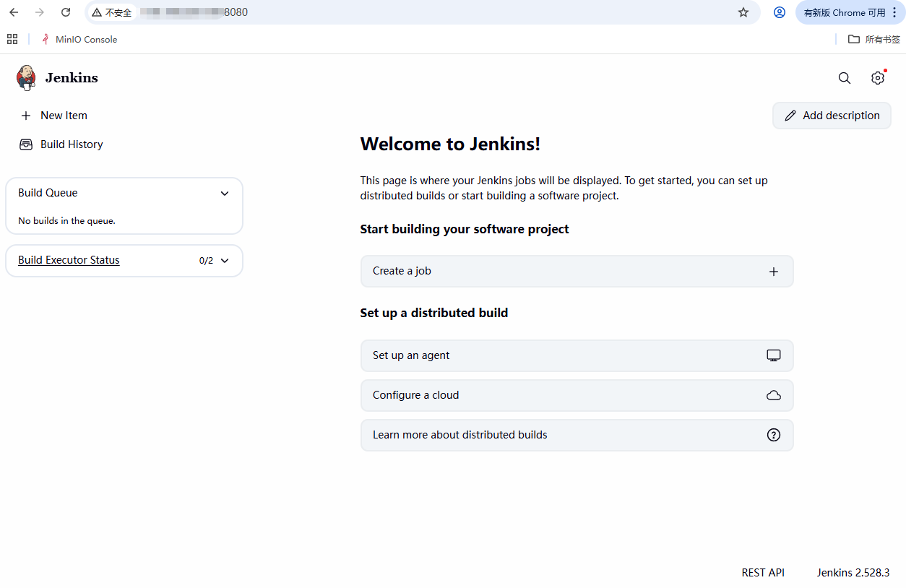
Task: Click Add description button
Action: pos(832,116)
